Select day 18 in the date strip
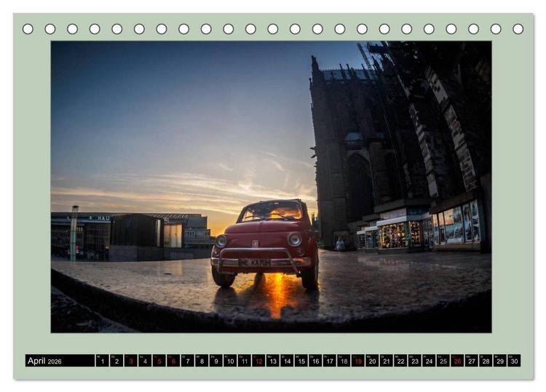Viewport: 546px width, 392px height. (x=344, y=360)
